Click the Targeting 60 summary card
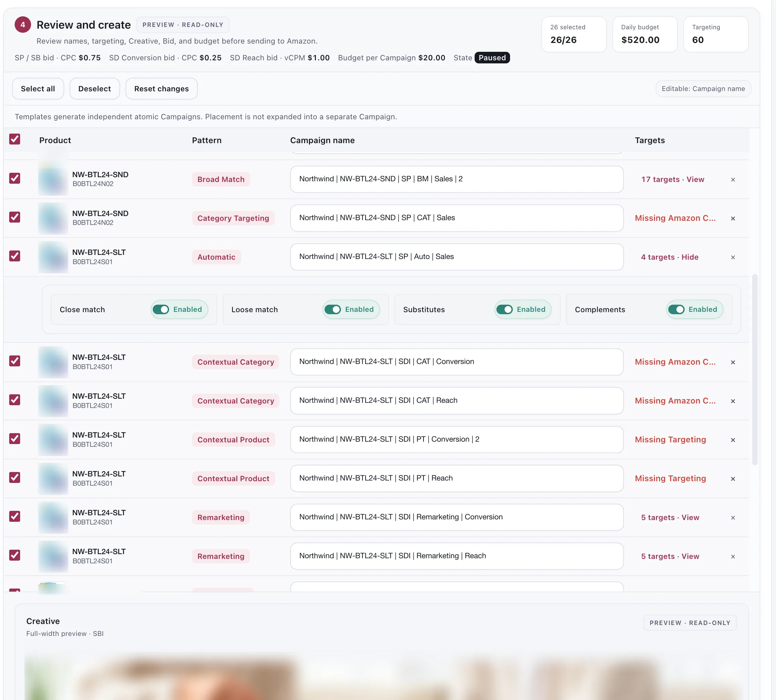This screenshot has width=776, height=700. pyautogui.click(x=716, y=34)
